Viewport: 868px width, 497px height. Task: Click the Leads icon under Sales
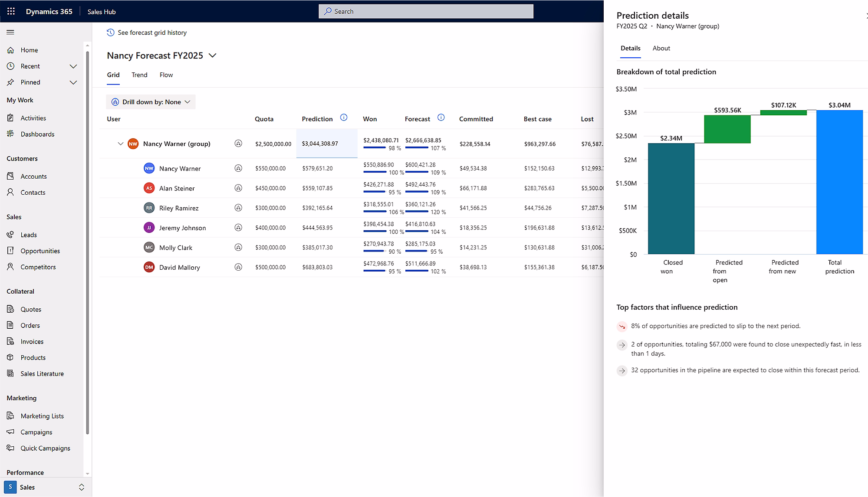click(x=10, y=235)
